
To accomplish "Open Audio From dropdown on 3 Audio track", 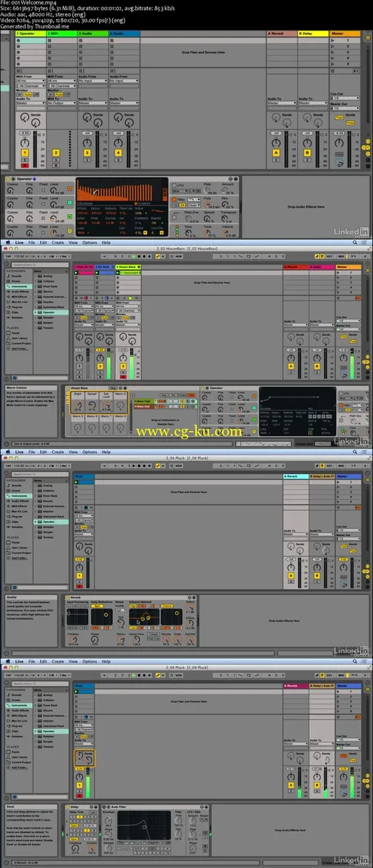I will pos(92,81).
